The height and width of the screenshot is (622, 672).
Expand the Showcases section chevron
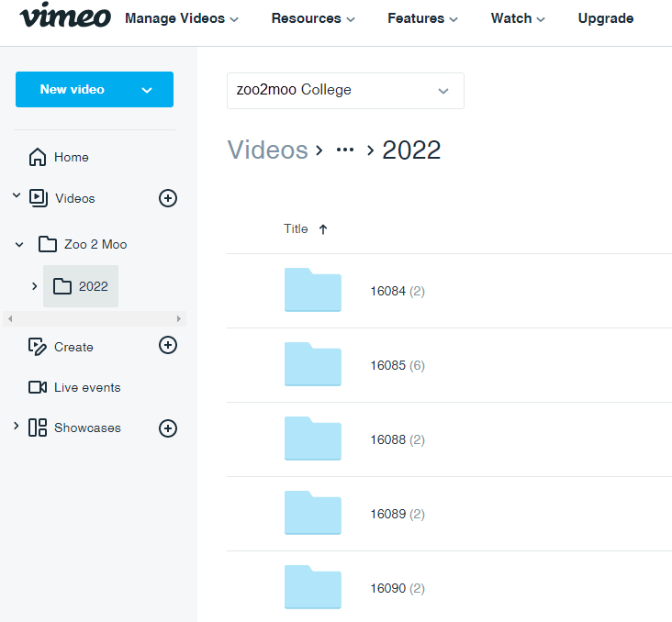point(17,426)
